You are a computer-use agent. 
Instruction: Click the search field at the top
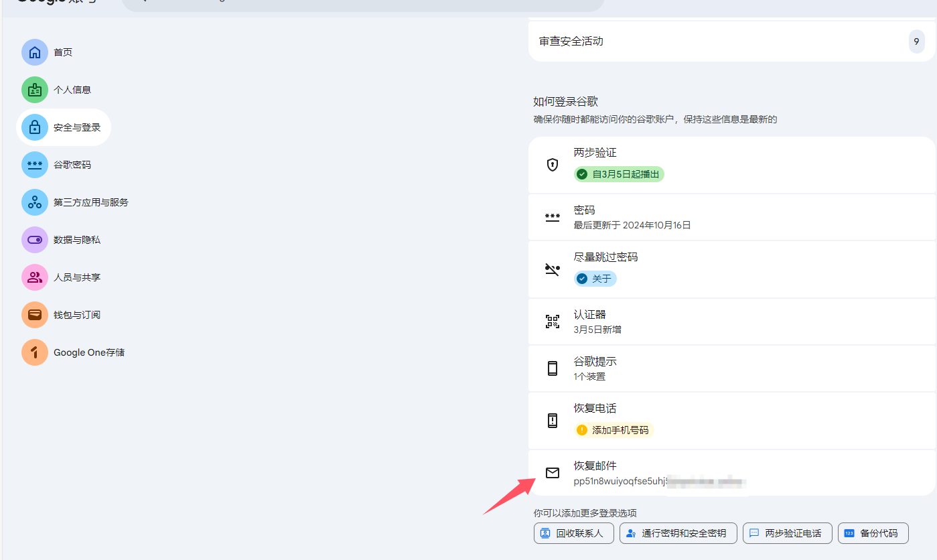pyautogui.click(x=363, y=4)
